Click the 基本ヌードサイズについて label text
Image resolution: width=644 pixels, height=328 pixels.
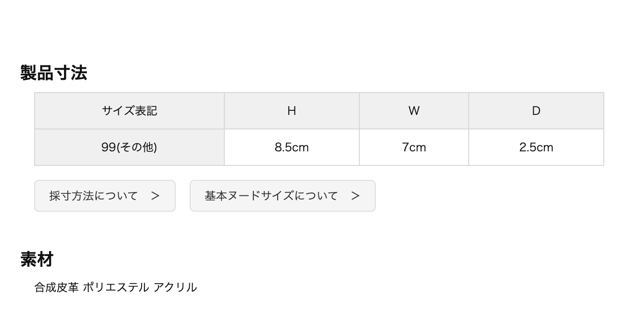click(271, 196)
